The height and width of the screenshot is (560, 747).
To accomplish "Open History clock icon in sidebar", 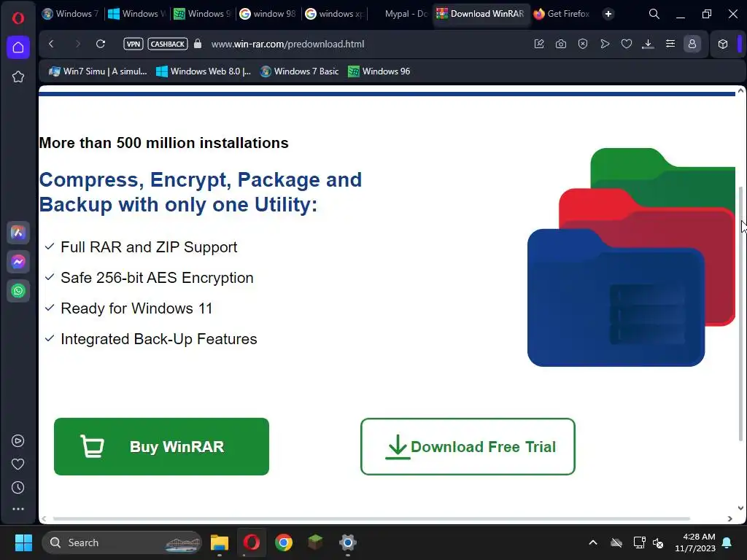I will coord(18,487).
